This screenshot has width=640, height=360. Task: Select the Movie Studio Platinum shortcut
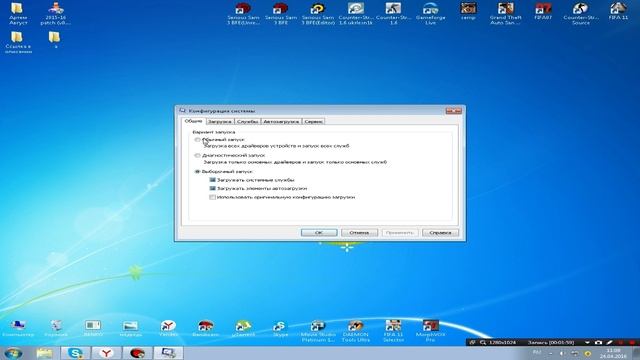tap(318, 331)
